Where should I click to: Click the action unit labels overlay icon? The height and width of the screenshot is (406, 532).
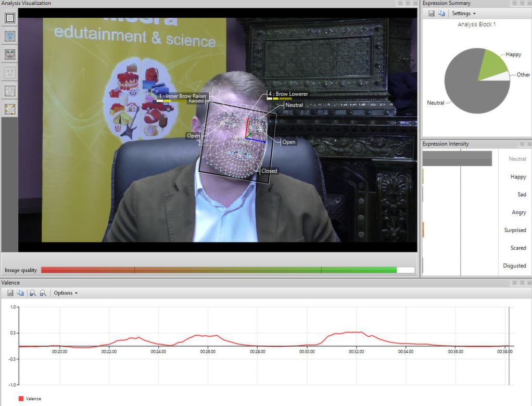coord(10,109)
